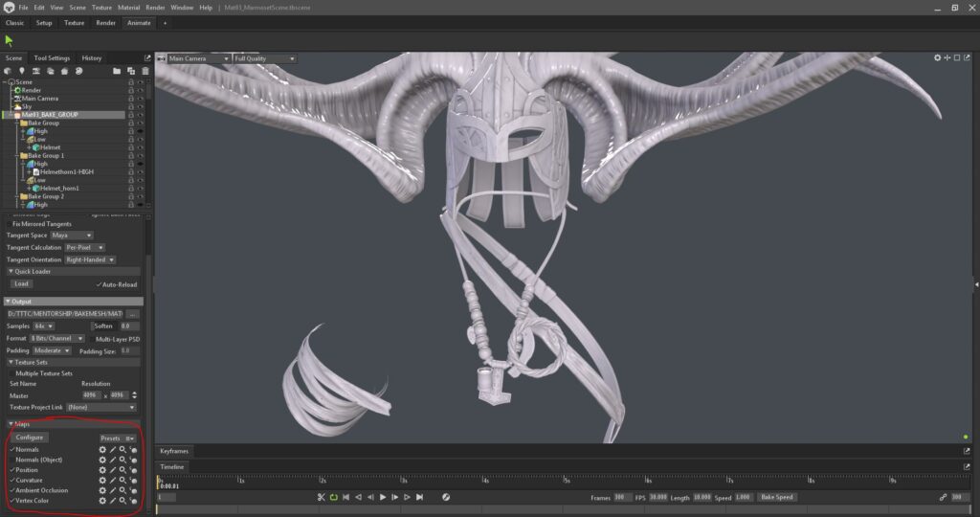Click the scissors icon in timeline controls

pyautogui.click(x=322, y=497)
